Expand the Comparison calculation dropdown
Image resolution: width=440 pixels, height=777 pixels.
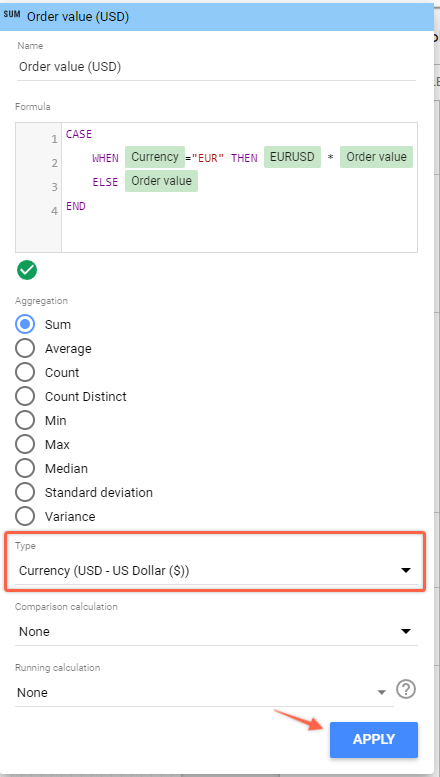[x=216, y=632]
